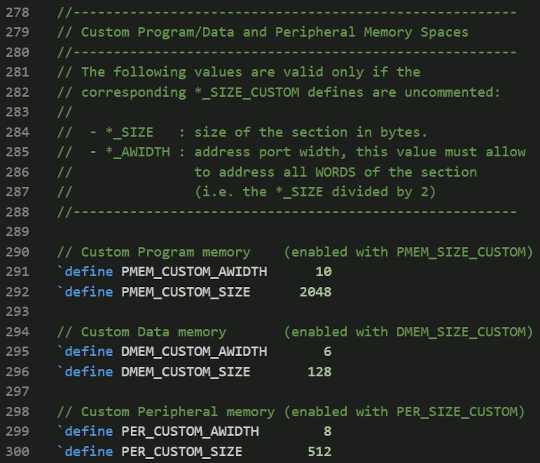Click `define keyword on line 299
Screen dimensions: 540x463
point(85,432)
